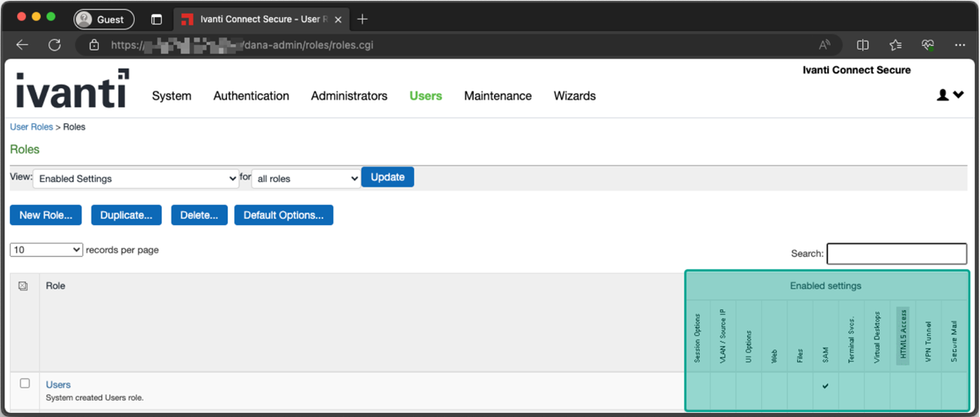980x417 pixels.
Task: Click into the Search input field
Action: coord(896,254)
